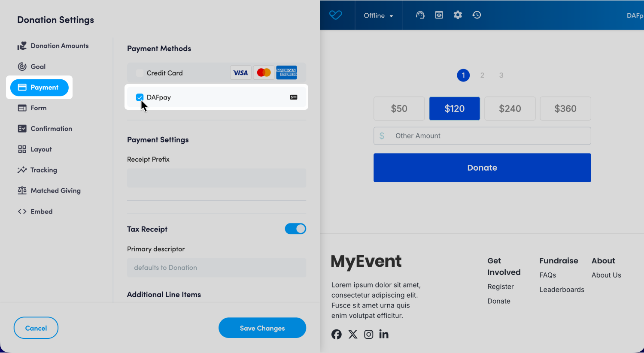Click the X (Twitter) icon in footer

pos(353,335)
